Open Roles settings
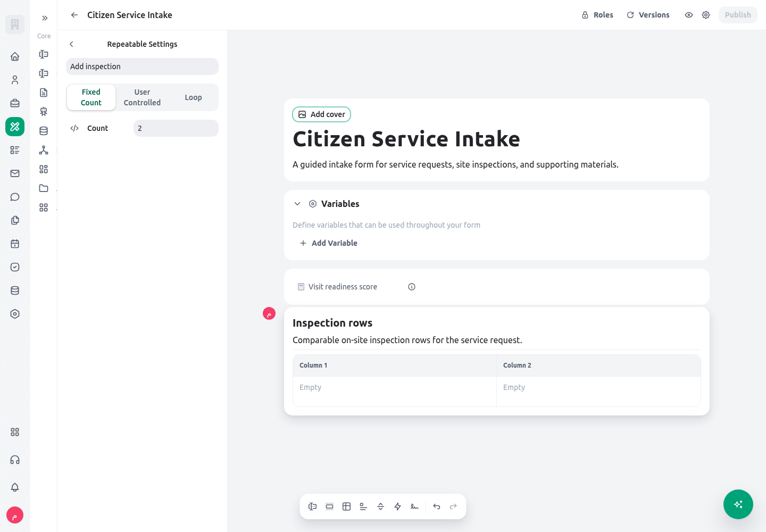 tap(597, 15)
